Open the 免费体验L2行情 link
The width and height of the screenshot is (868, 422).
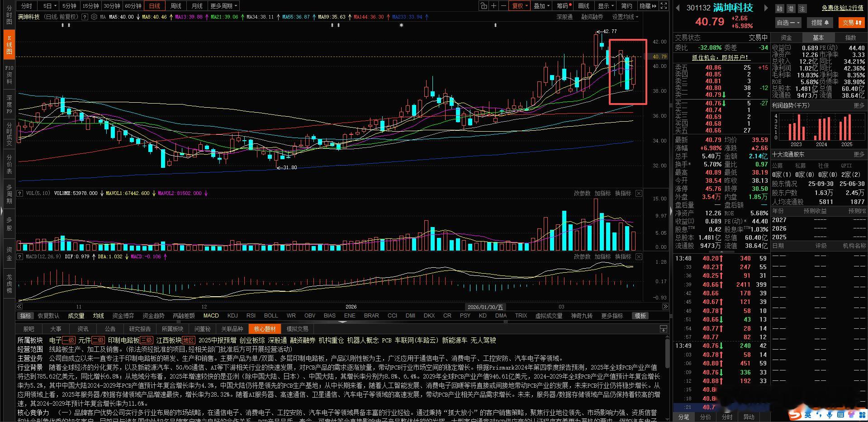(842, 8)
